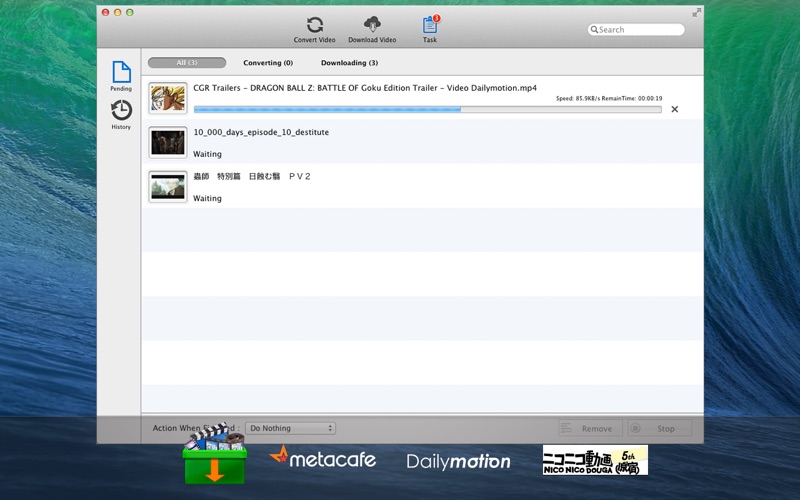This screenshot has height=500, width=800.
Task: Click the Speed and RemainTime readout
Action: click(x=609, y=98)
